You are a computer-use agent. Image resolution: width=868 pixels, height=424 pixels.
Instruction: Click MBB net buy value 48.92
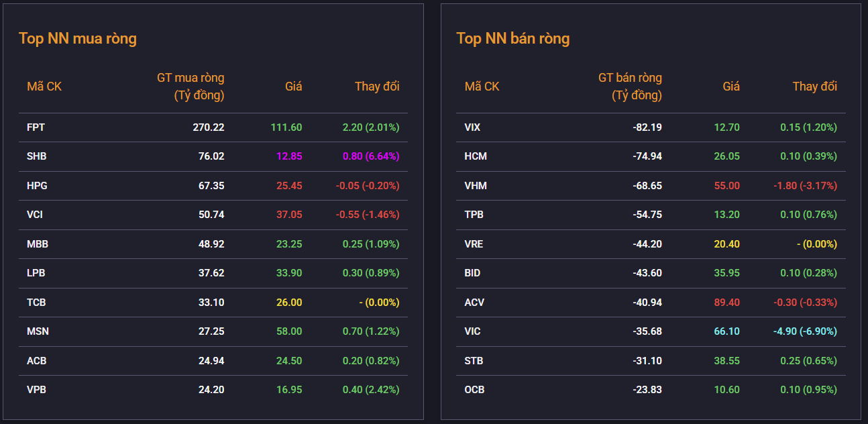pos(211,244)
